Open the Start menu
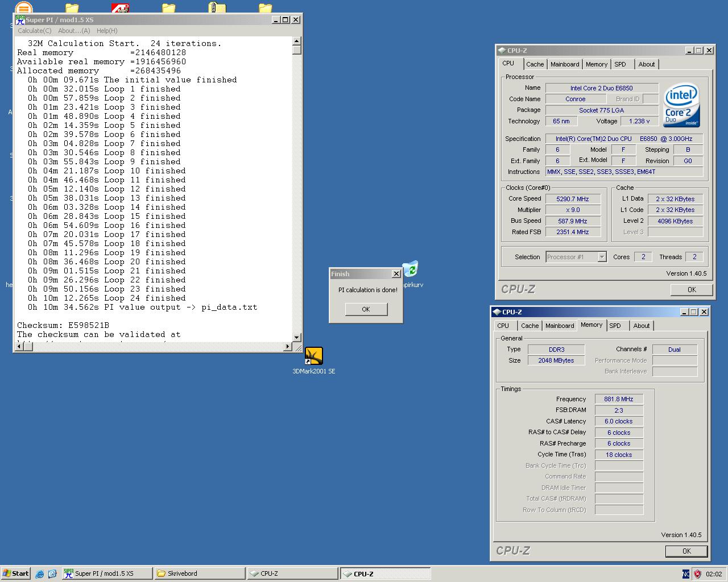 click(x=15, y=573)
